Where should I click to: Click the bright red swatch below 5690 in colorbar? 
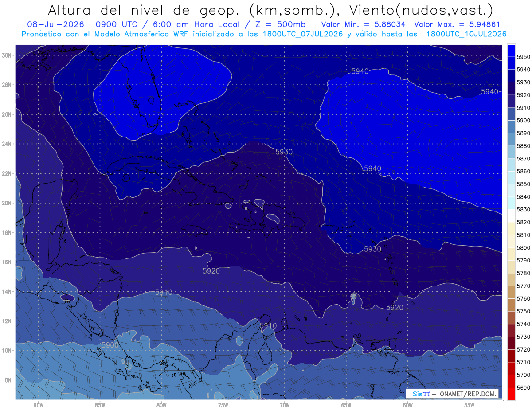(511, 394)
